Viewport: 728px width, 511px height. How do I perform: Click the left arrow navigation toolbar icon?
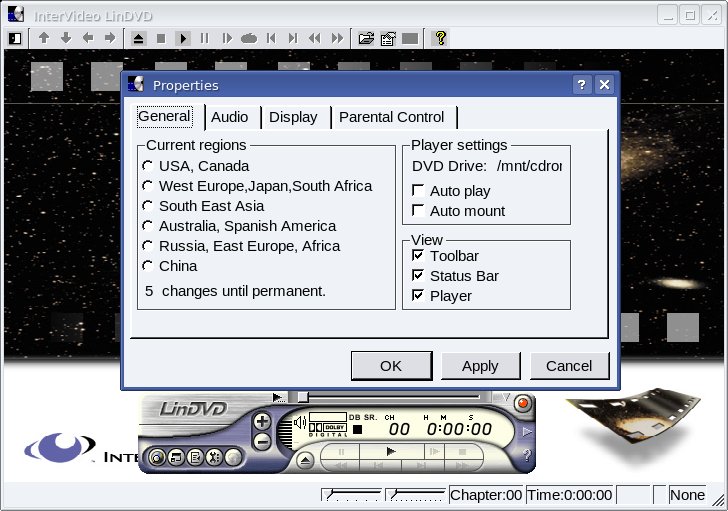tap(88, 38)
